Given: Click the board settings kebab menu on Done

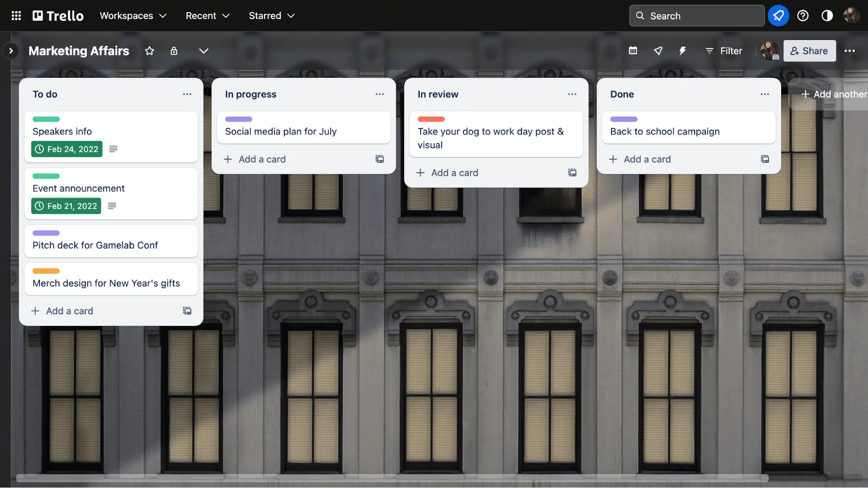Looking at the screenshot, I should (x=765, y=94).
